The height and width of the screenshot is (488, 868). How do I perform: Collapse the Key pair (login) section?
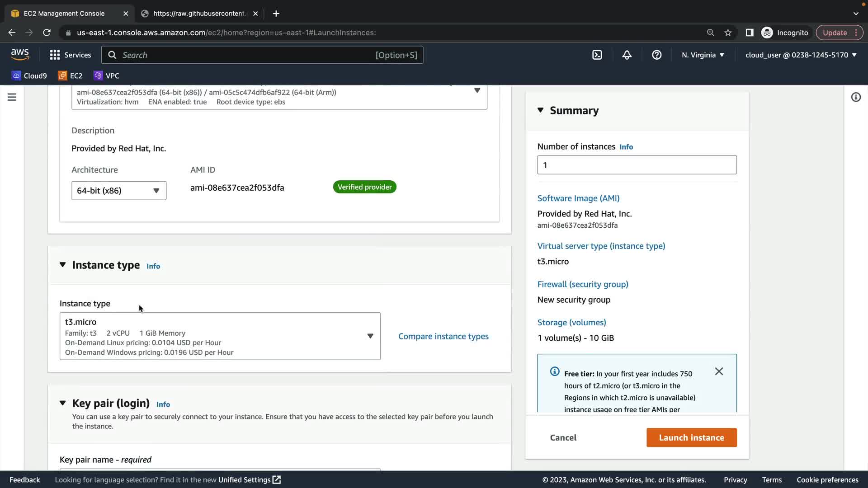tap(63, 403)
